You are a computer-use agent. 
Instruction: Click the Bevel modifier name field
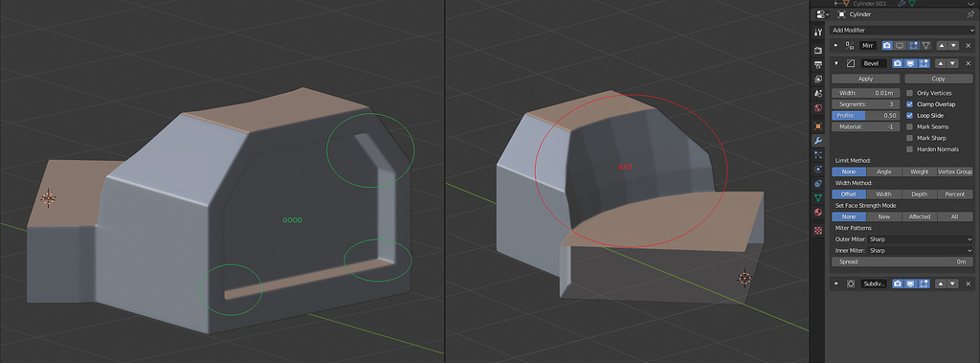click(x=874, y=64)
